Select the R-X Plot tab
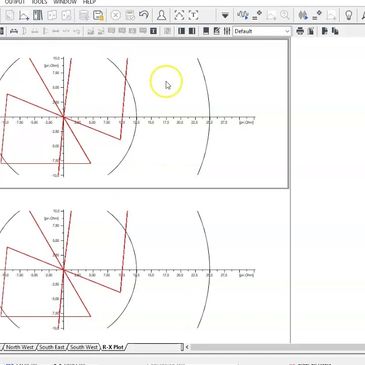The height and width of the screenshot is (365, 365). point(113,347)
